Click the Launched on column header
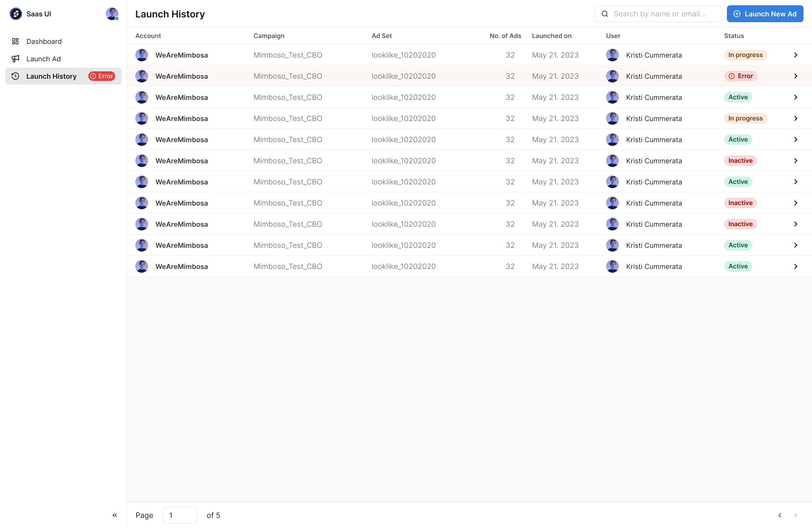 tap(551, 36)
